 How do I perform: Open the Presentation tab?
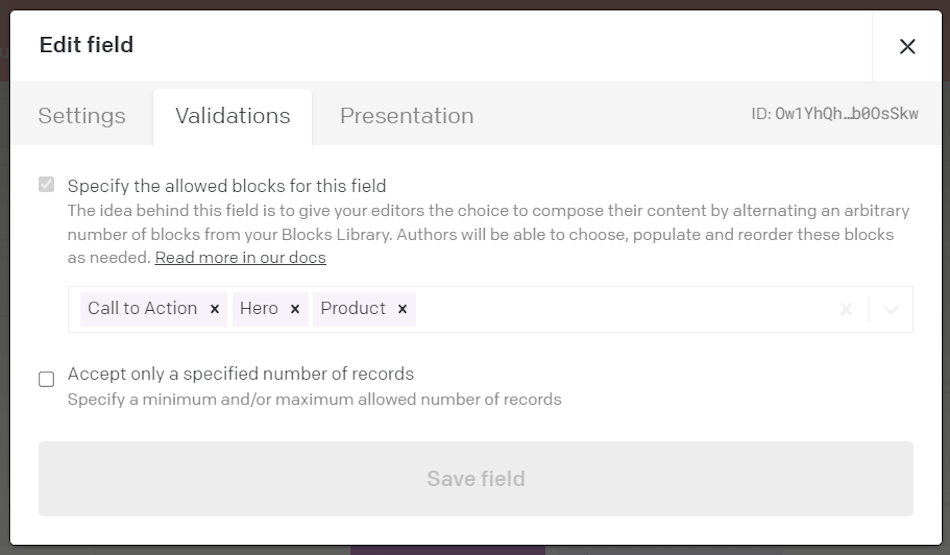pyautogui.click(x=407, y=116)
